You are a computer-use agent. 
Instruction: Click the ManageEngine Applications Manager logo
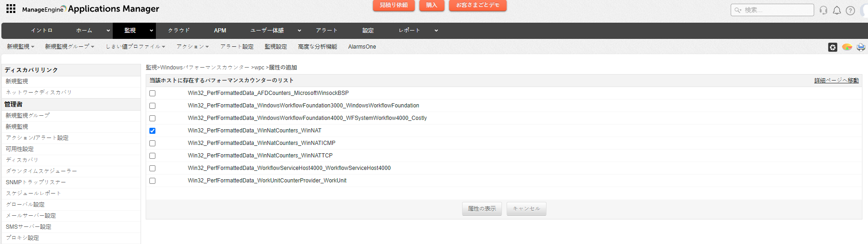(90, 9)
